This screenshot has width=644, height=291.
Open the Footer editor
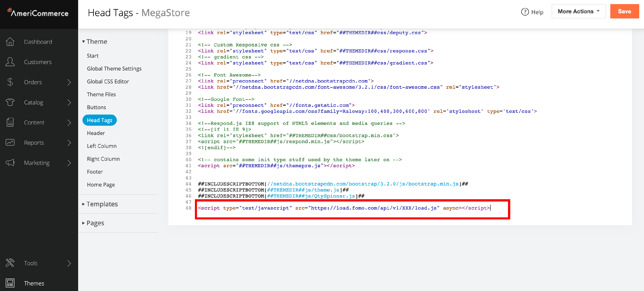click(95, 172)
